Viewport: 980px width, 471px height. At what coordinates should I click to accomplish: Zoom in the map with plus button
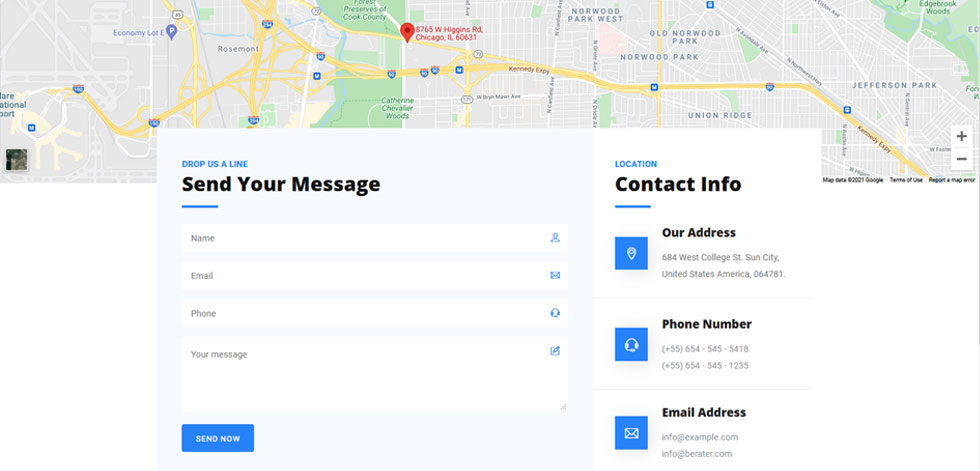tap(961, 137)
